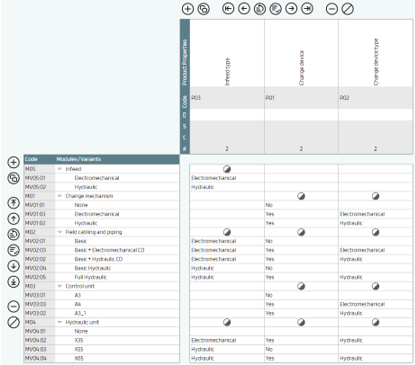Image resolution: width=415 pixels, height=365 pixels.
Task: Click the Code header in modules table
Action: pyautogui.click(x=31, y=159)
